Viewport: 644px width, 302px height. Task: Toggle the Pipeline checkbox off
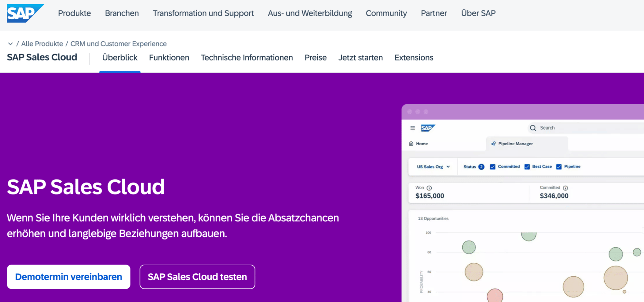[x=559, y=166]
